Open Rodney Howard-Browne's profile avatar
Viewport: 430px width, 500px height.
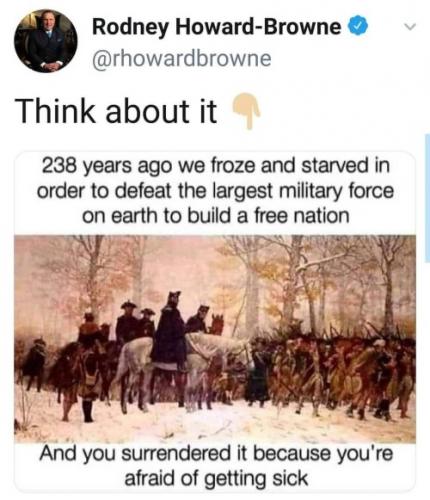46,41
